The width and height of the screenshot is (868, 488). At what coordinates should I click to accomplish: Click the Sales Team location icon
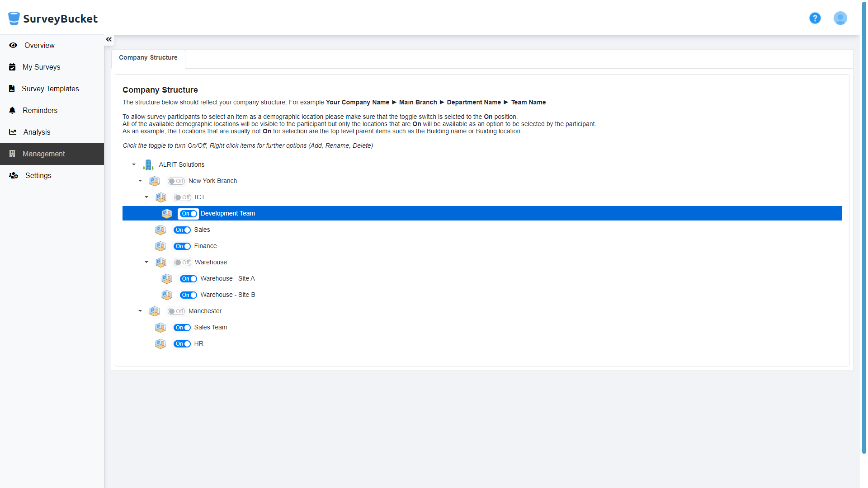click(x=160, y=328)
